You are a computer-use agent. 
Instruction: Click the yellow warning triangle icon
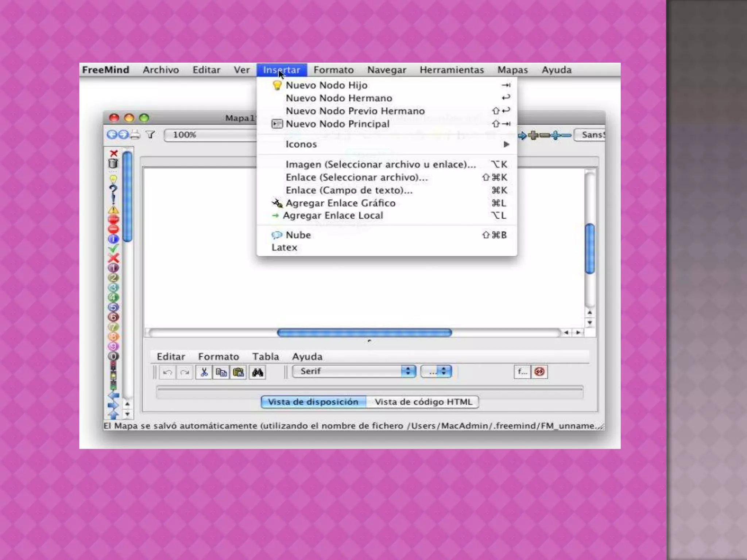click(113, 210)
